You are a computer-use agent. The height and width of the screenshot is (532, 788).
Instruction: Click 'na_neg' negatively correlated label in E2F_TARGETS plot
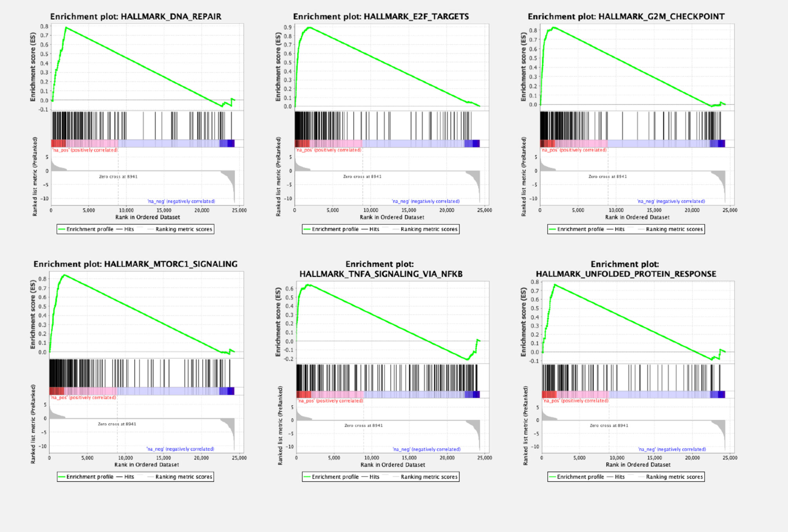(x=426, y=201)
